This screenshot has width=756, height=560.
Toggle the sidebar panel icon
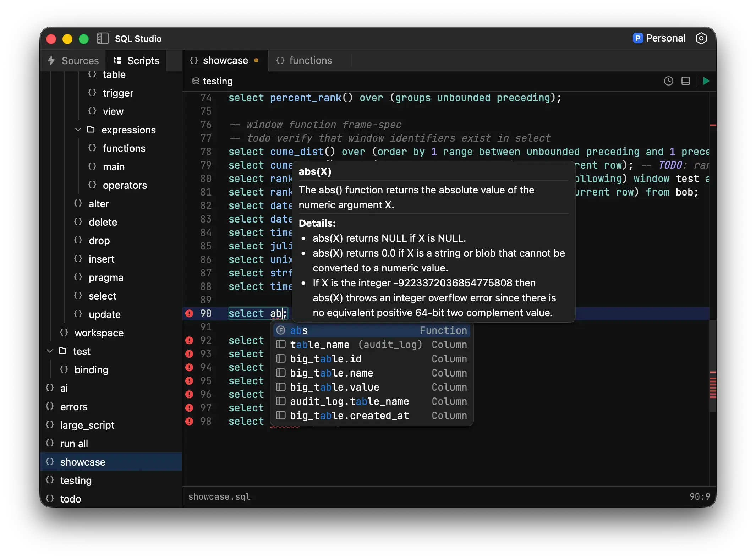103,38
